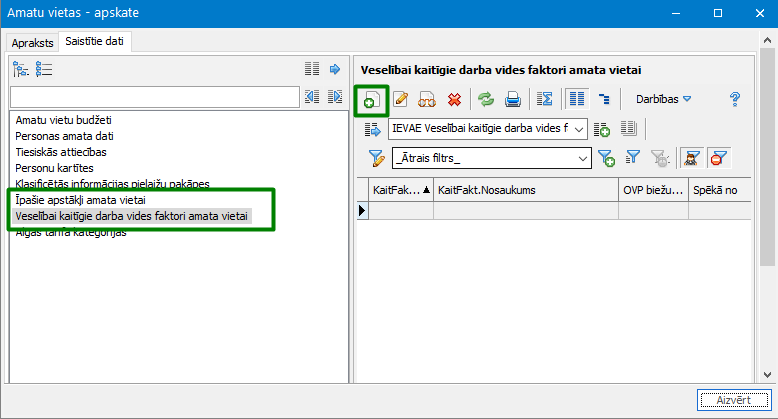778x419 pixels.
Task: Edit the filter with the funnel pencil icon
Action: tap(377, 158)
